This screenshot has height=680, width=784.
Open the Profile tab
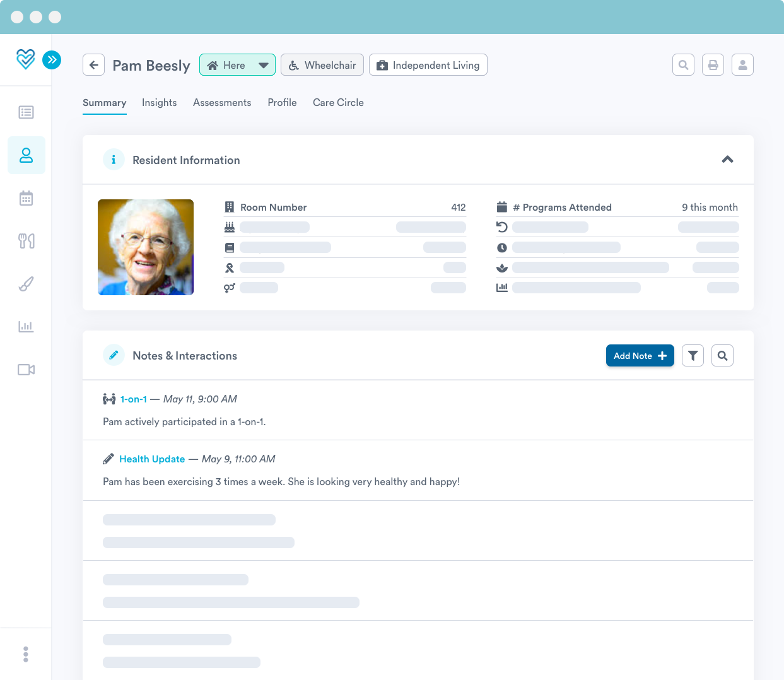pyautogui.click(x=282, y=103)
